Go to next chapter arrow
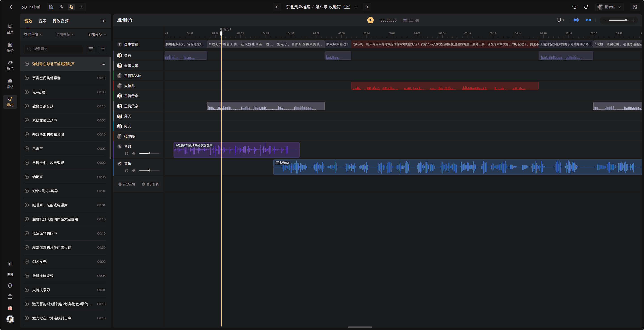Image resolution: width=644 pixels, height=330 pixels. pyautogui.click(x=367, y=7)
